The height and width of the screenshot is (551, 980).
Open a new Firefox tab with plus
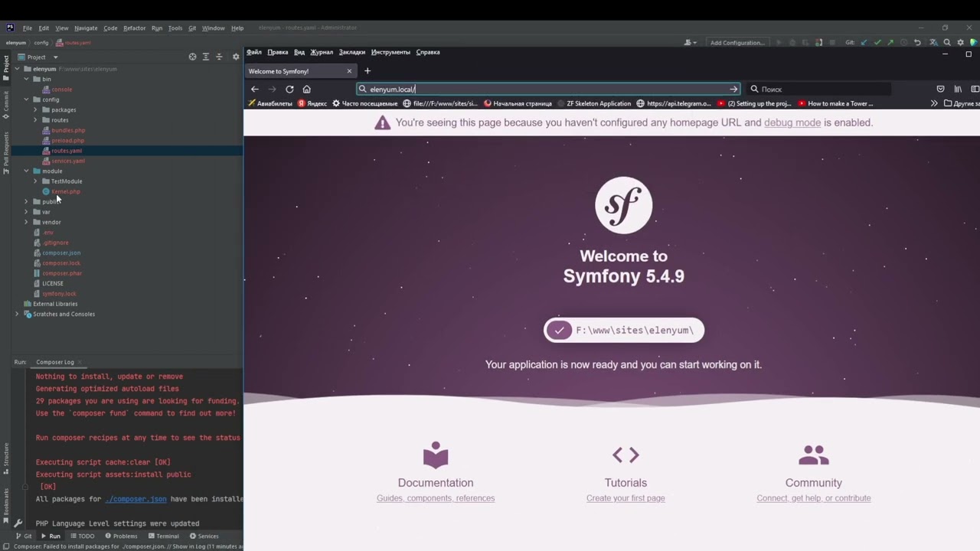click(367, 71)
